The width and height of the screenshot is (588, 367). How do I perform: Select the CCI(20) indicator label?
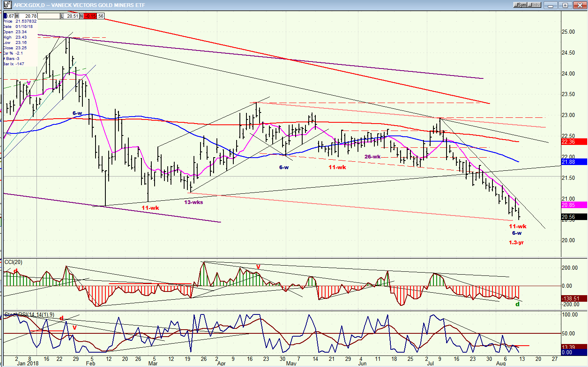(x=14, y=262)
